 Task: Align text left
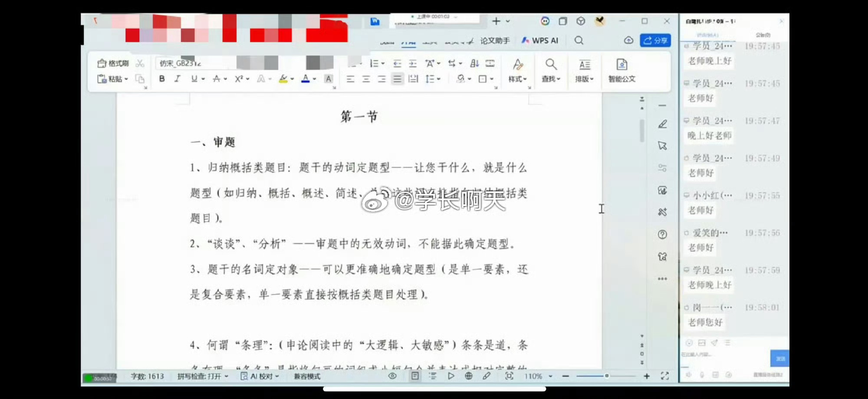(x=350, y=78)
